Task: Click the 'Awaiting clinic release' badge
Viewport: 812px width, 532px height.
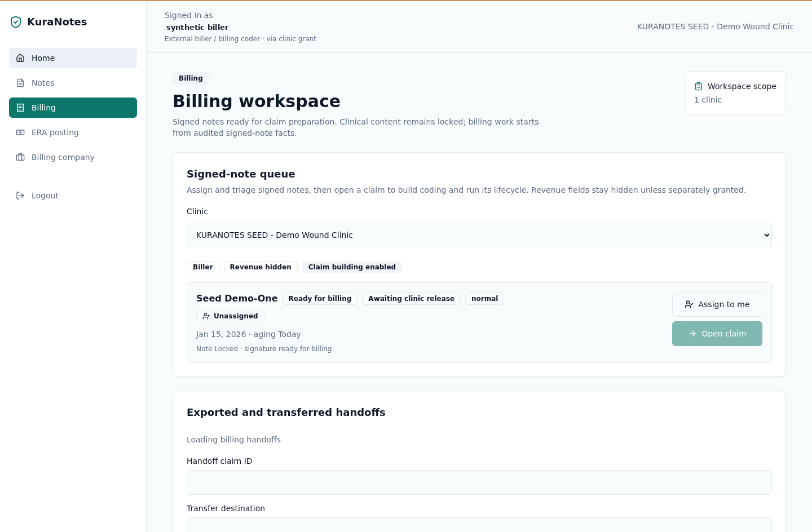Action: 411,299
